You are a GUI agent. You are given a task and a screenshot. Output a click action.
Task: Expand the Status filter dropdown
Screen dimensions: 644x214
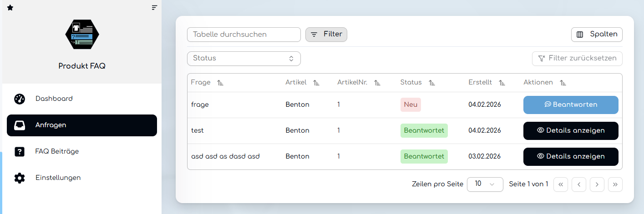pos(244,58)
